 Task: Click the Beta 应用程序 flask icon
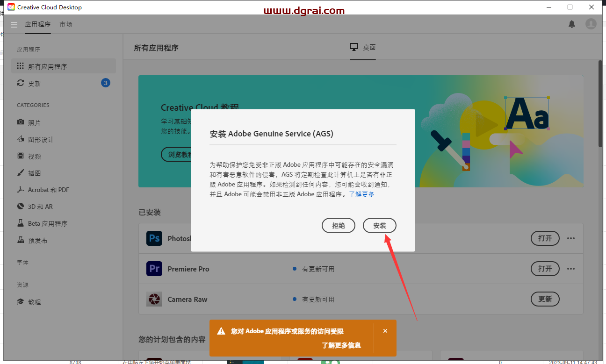20,223
